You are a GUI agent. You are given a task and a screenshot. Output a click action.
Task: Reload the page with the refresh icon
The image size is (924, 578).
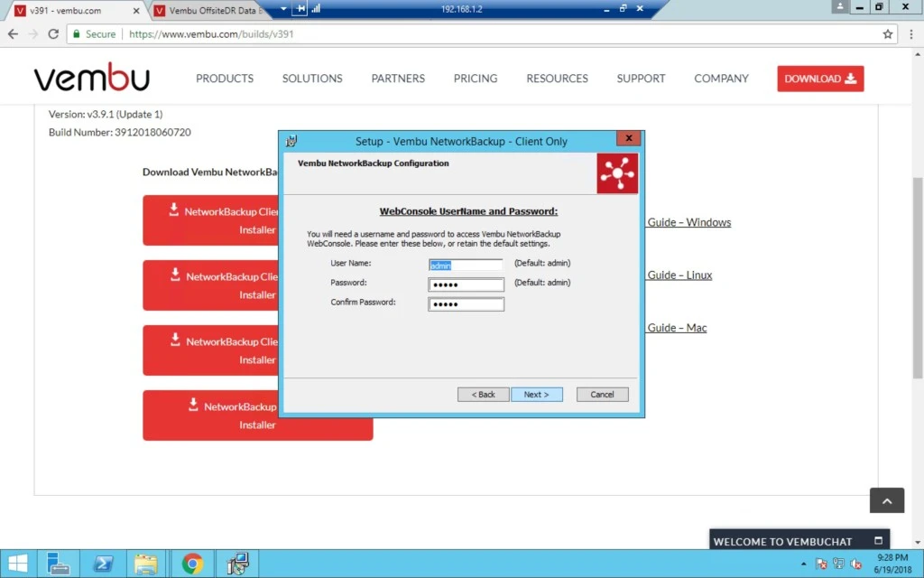(53, 34)
